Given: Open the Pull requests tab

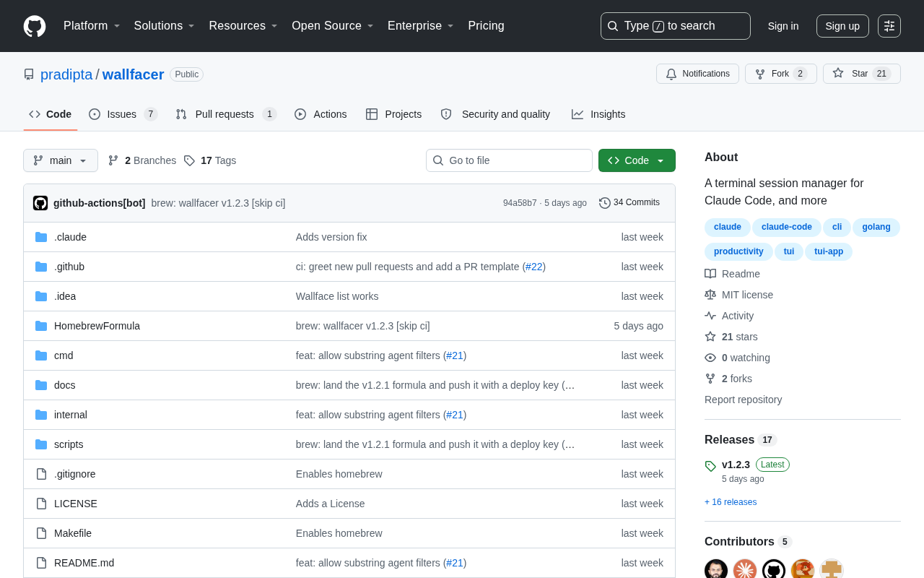Looking at the screenshot, I should (226, 114).
